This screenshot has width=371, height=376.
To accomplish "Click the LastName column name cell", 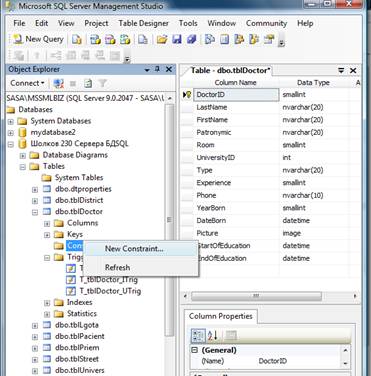I will coord(236,107).
